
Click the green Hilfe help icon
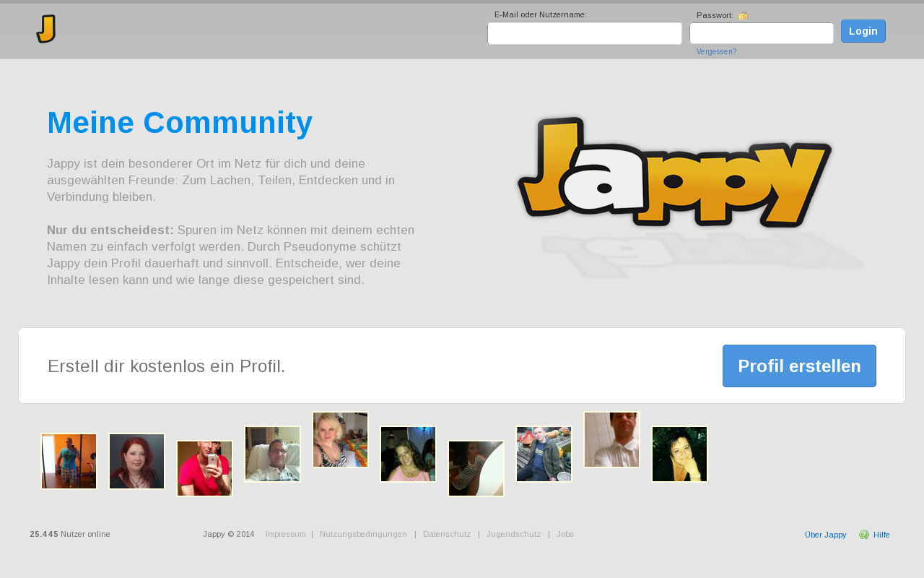click(864, 535)
